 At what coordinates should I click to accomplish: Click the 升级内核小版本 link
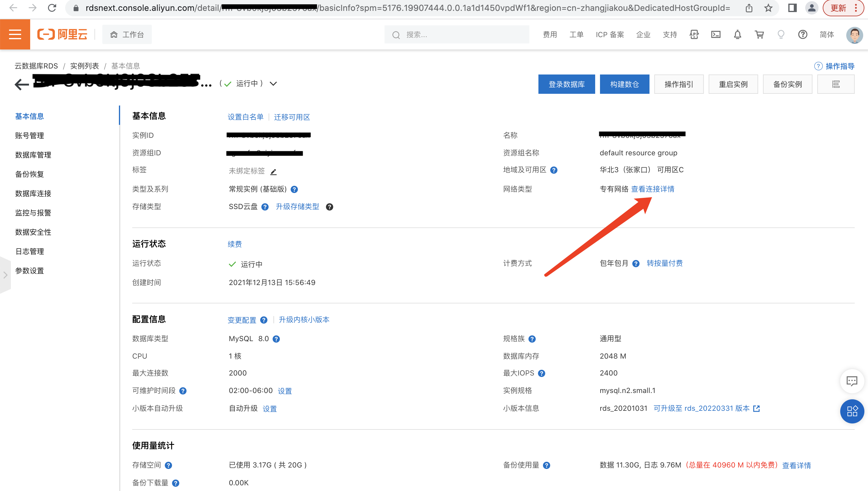[x=304, y=319]
